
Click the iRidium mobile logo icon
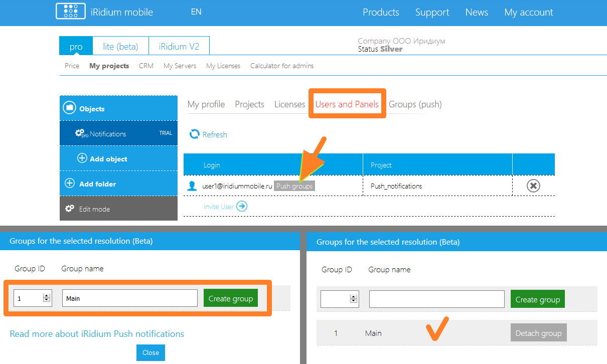[71, 11]
